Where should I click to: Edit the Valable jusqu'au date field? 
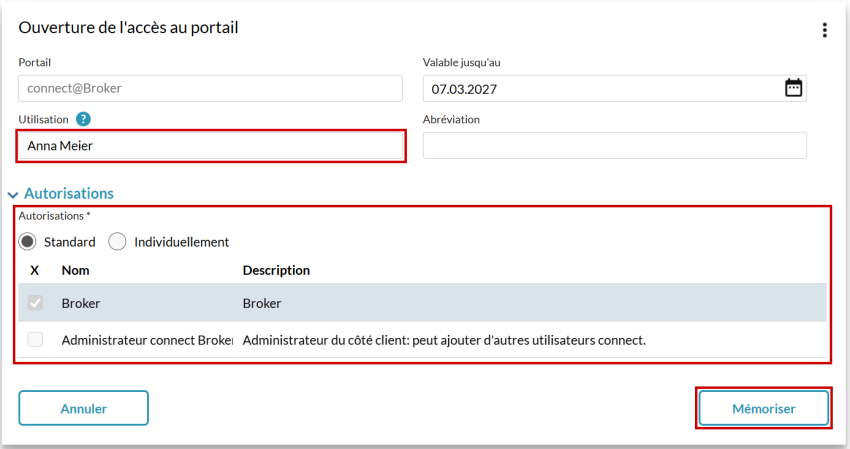[x=615, y=88]
